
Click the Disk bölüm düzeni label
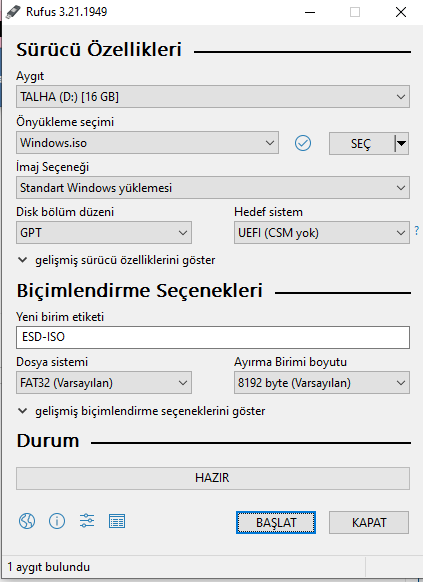click(65, 212)
